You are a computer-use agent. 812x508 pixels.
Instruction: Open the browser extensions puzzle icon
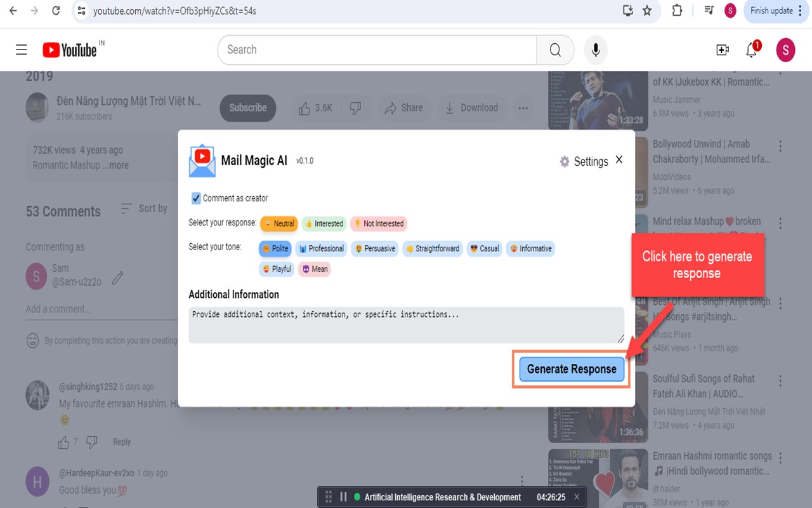[x=677, y=11]
